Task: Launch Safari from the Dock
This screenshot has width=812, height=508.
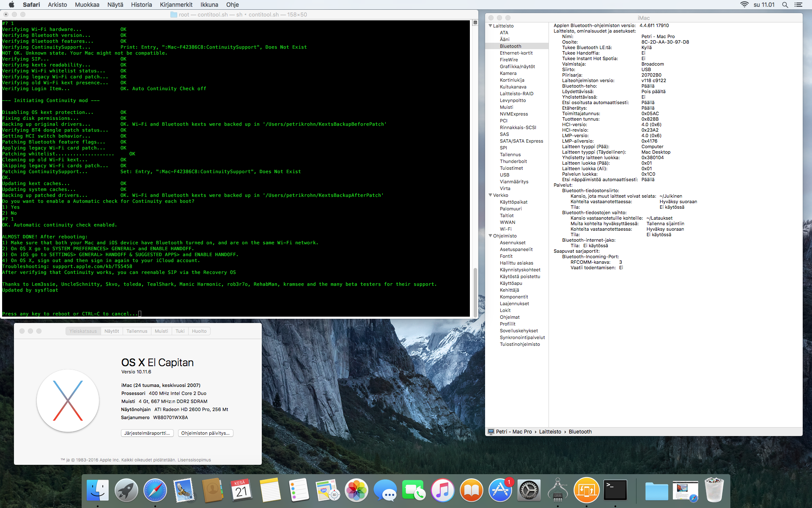Action: tap(155, 490)
